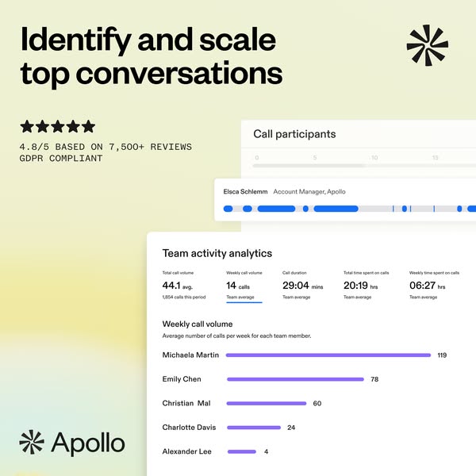The width and height of the screenshot is (476, 476).
Task: Click the Call participants panel header
Action: pos(294,134)
